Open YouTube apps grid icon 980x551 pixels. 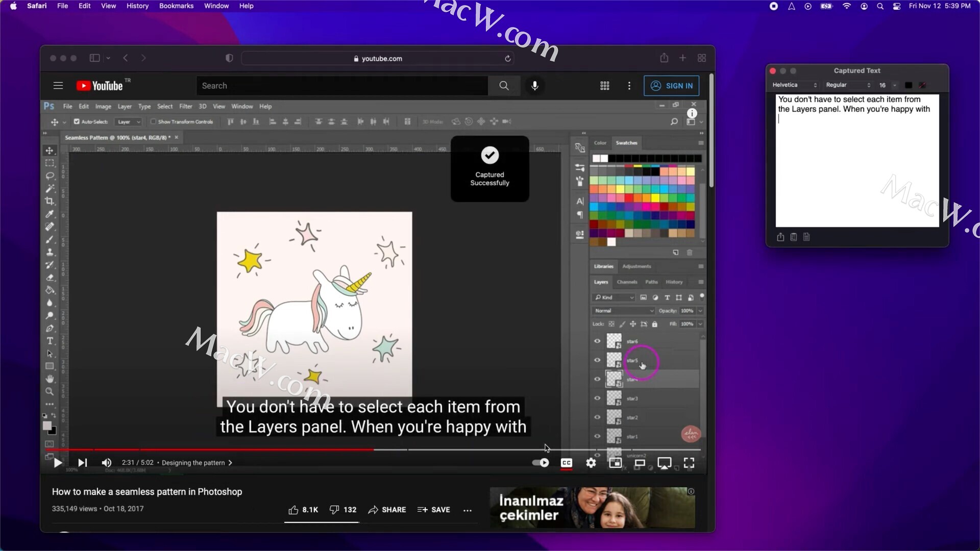605,86
